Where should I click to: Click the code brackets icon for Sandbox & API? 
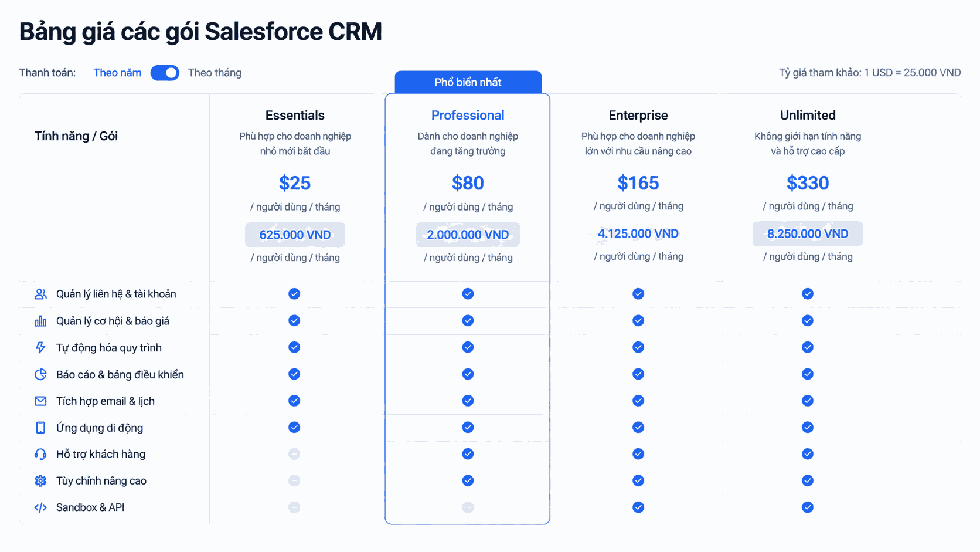pyautogui.click(x=40, y=507)
